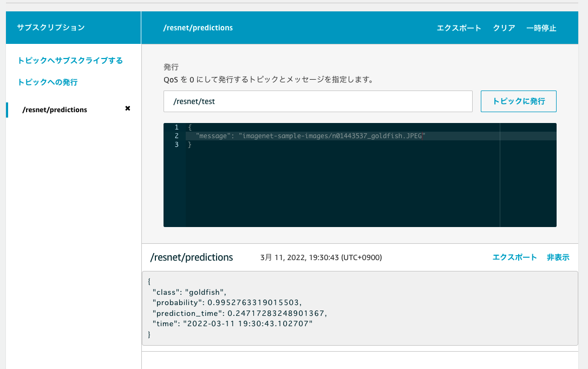This screenshot has width=588, height=369.
Task: Pause the message stream
Action: point(541,28)
